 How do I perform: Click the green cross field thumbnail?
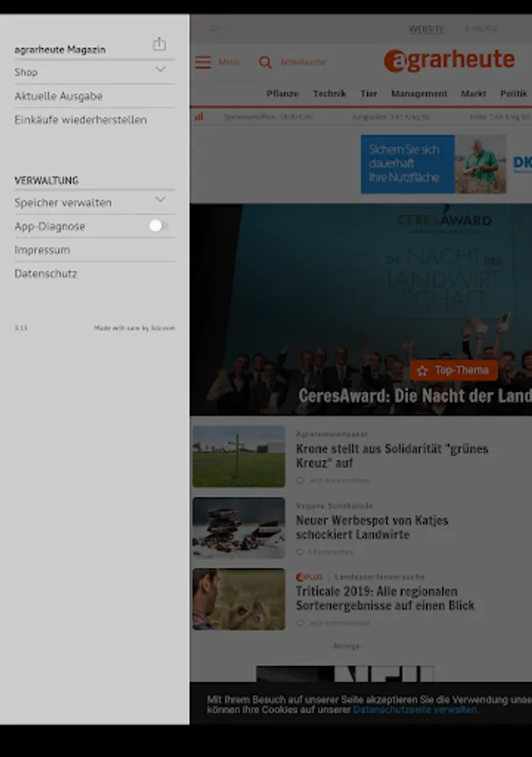[x=239, y=456]
